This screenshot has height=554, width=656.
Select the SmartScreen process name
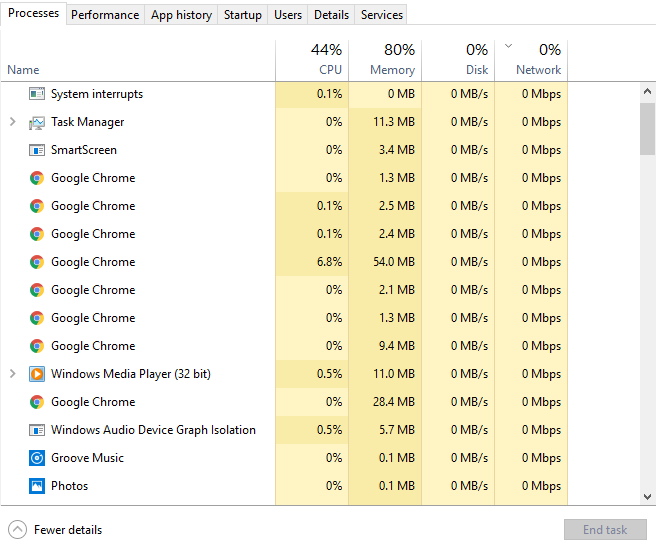[84, 150]
